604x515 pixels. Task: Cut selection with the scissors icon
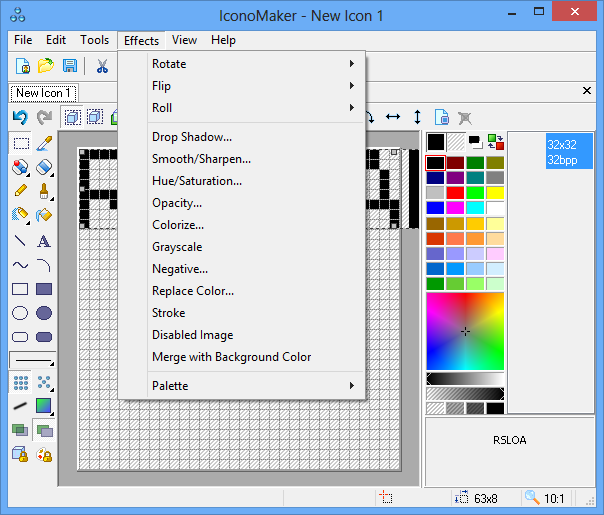(102, 66)
